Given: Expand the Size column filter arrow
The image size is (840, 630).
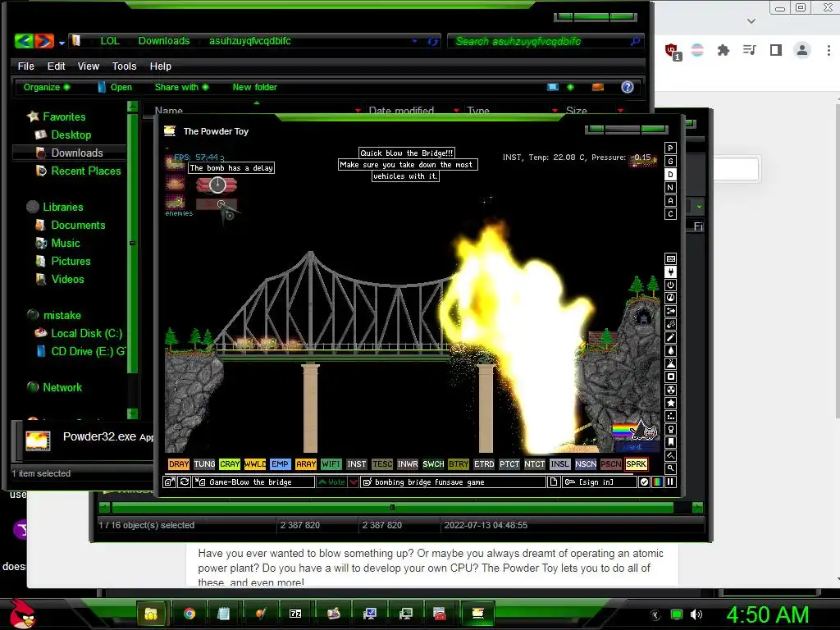Looking at the screenshot, I should 620,111.
